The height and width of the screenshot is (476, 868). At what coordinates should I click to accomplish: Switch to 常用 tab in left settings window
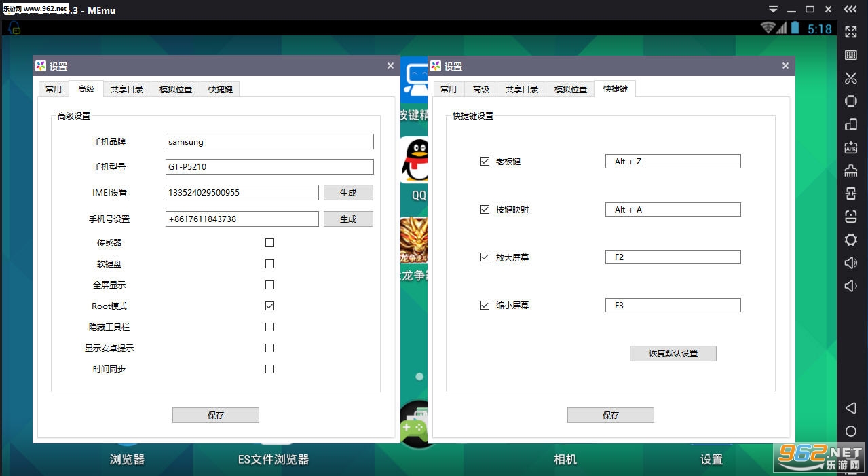click(x=54, y=89)
